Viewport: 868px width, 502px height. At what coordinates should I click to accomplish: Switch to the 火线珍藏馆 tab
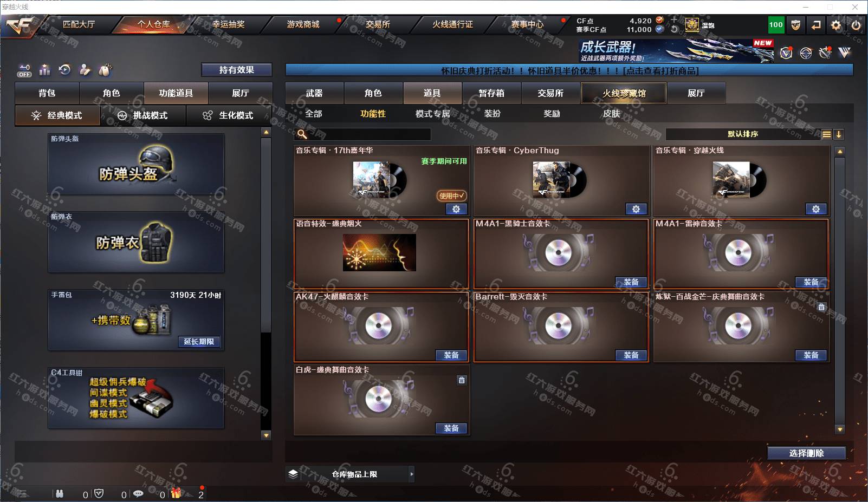point(624,93)
